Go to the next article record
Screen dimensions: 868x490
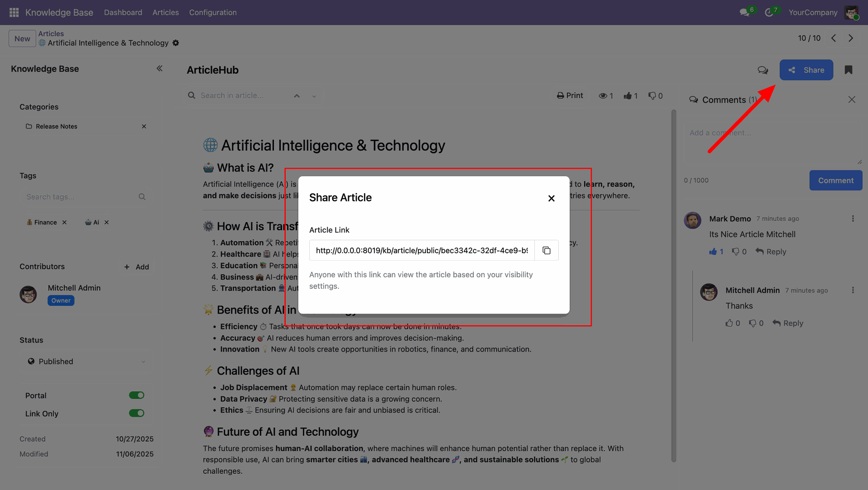[x=850, y=38]
